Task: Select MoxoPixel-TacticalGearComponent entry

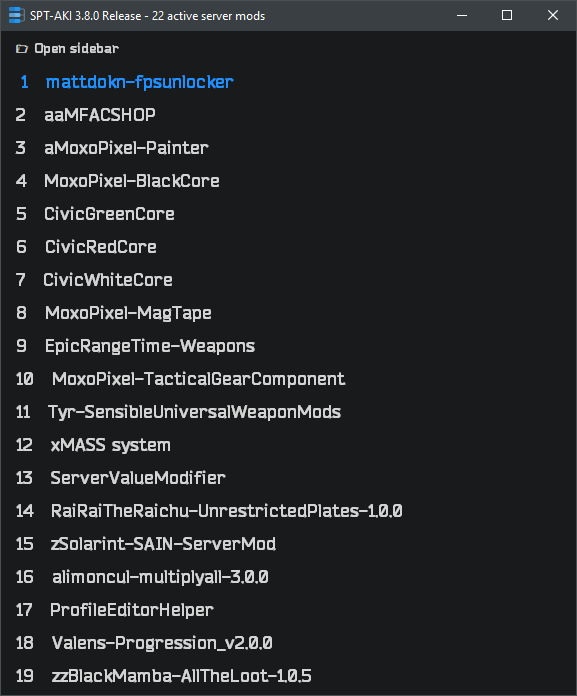Action: point(198,379)
